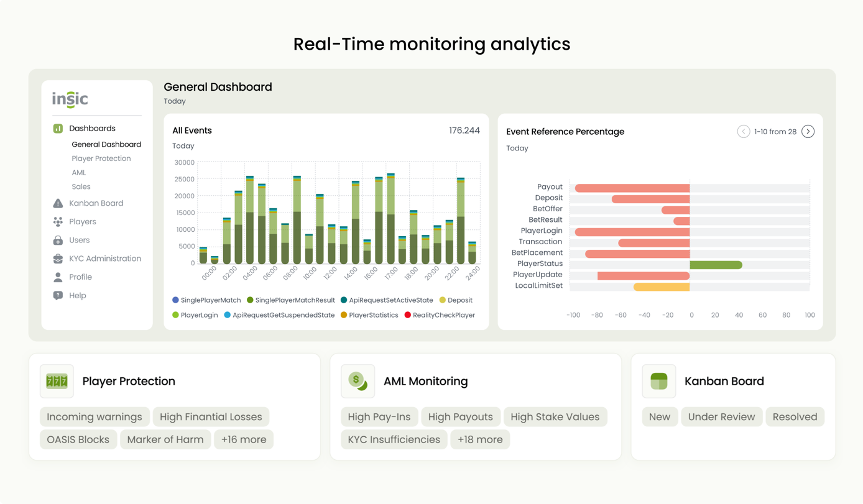Image resolution: width=863 pixels, height=504 pixels.
Task: Click the green PlayerStatus bar
Action: 716,265
